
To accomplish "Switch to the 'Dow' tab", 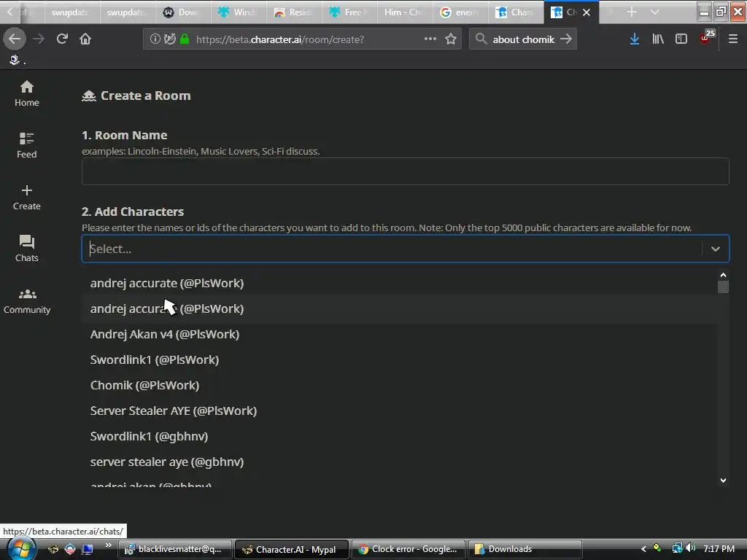I will click(182, 12).
